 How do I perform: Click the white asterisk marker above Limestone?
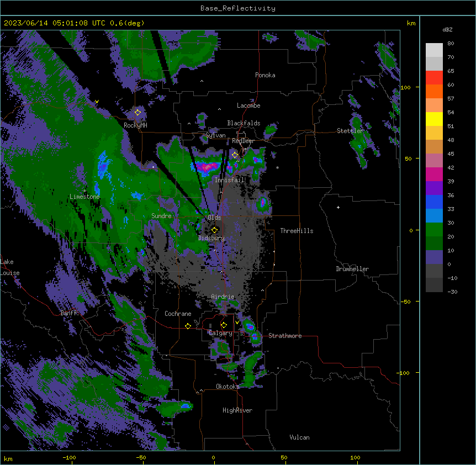click(84, 191)
